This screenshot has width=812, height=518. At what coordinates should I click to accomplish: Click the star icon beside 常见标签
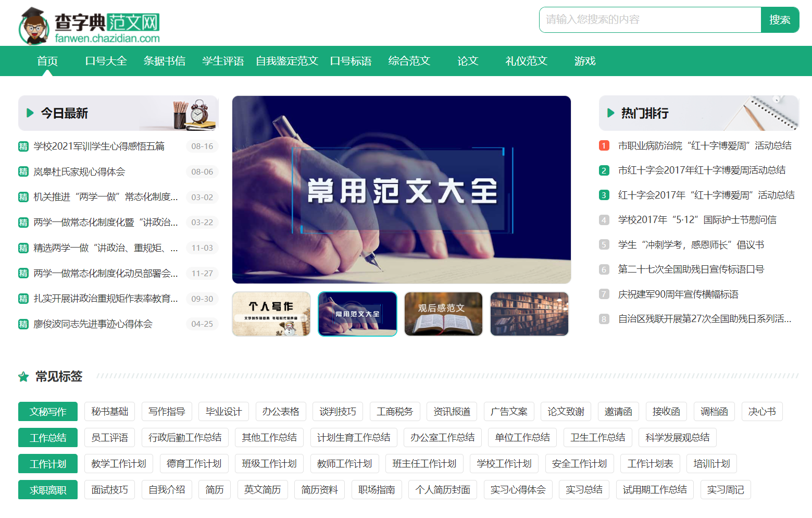[23, 377]
